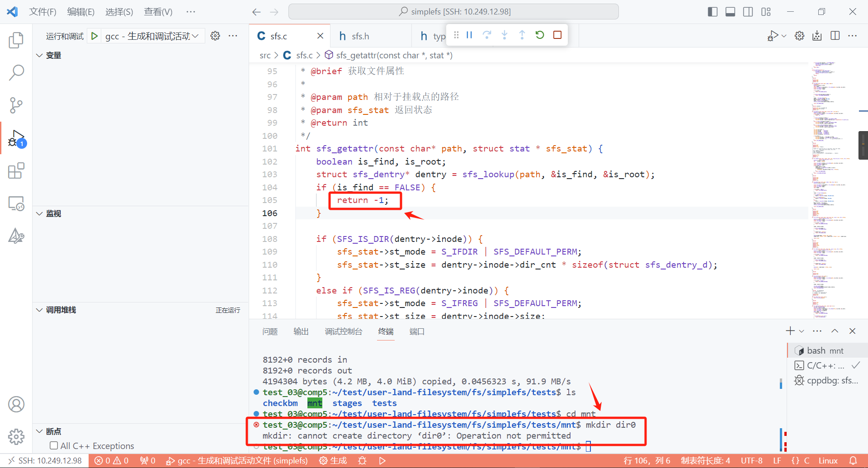This screenshot has height=468, width=868.
Task: Click the start debugging green play icon
Action: [x=94, y=36]
